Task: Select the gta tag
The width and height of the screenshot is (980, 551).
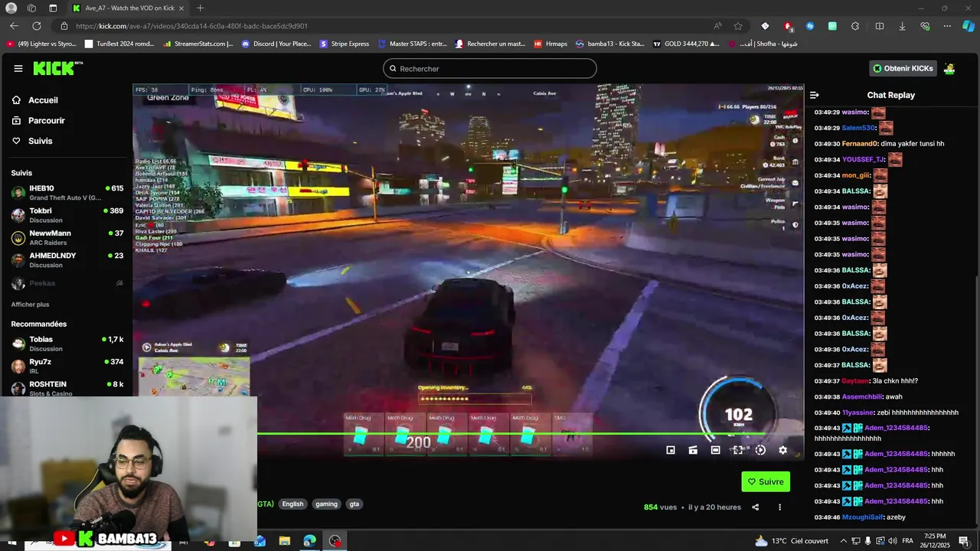Action: tap(354, 504)
